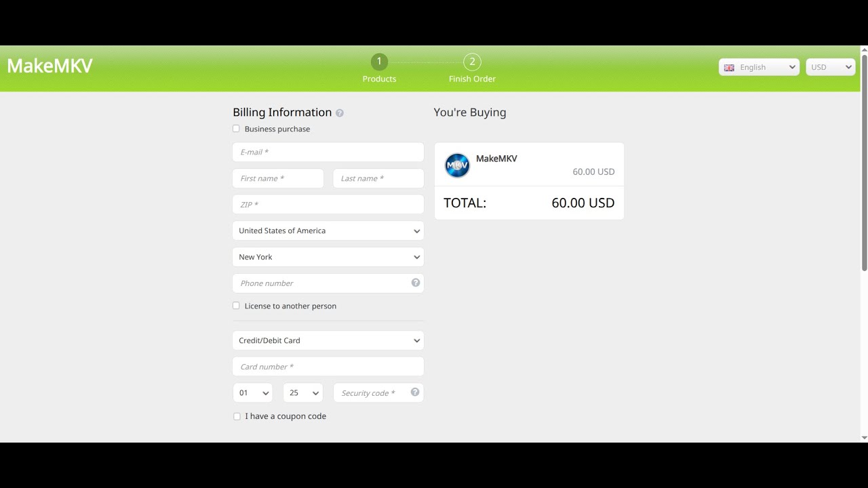Click the TOTAL 60.00 USD amount
The width and height of the screenshot is (868, 488).
click(583, 203)
